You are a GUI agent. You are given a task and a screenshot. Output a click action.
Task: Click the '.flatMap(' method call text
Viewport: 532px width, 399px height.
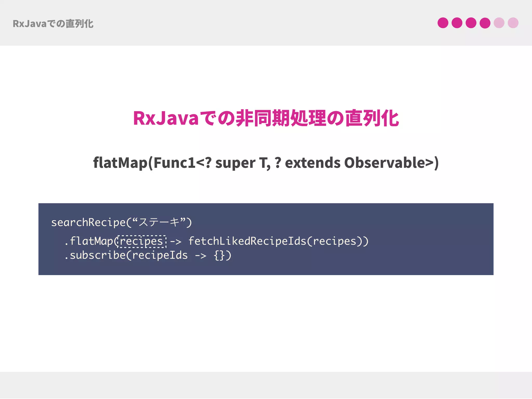[x=91, y=241]
